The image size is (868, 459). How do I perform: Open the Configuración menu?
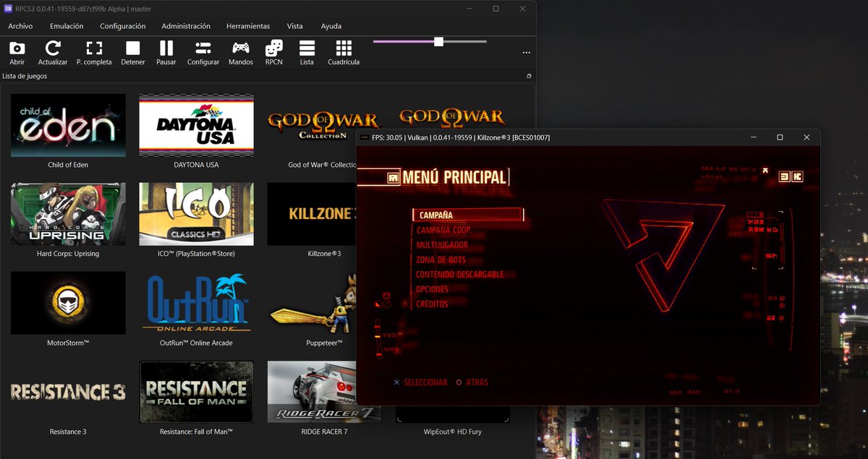pyautogui.click(x=123, y=26)
